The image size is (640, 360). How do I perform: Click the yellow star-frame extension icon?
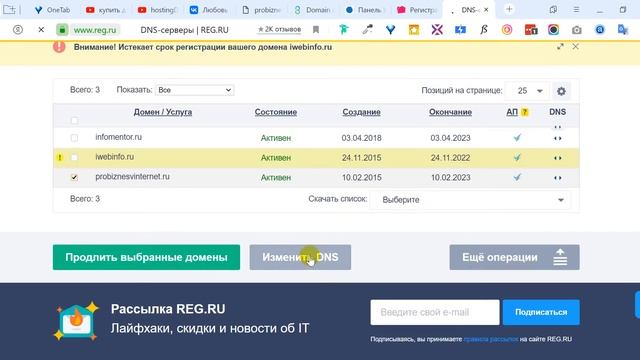(413, 29)
